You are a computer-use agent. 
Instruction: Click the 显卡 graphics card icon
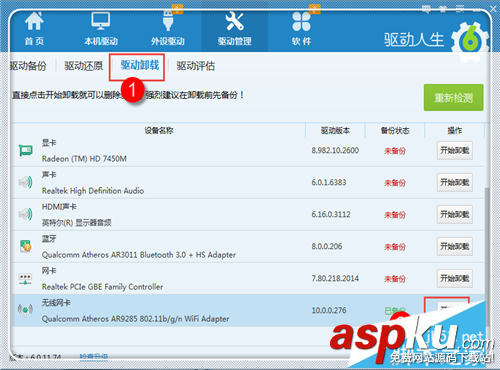pos(26,151)
